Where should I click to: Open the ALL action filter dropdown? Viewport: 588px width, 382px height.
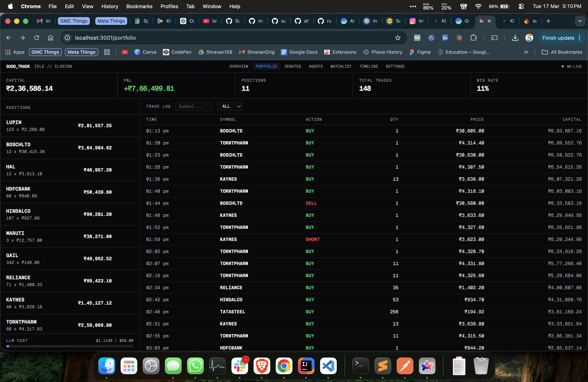point(230,106)
